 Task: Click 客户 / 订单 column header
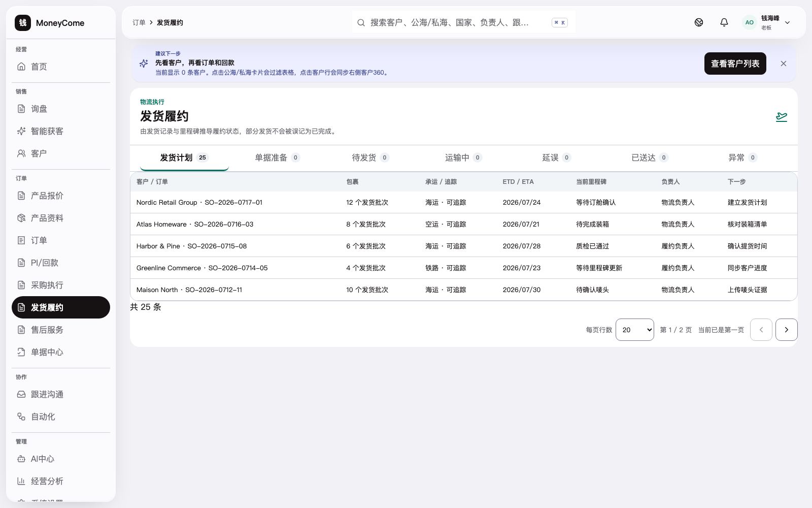[x=152, y=181]
